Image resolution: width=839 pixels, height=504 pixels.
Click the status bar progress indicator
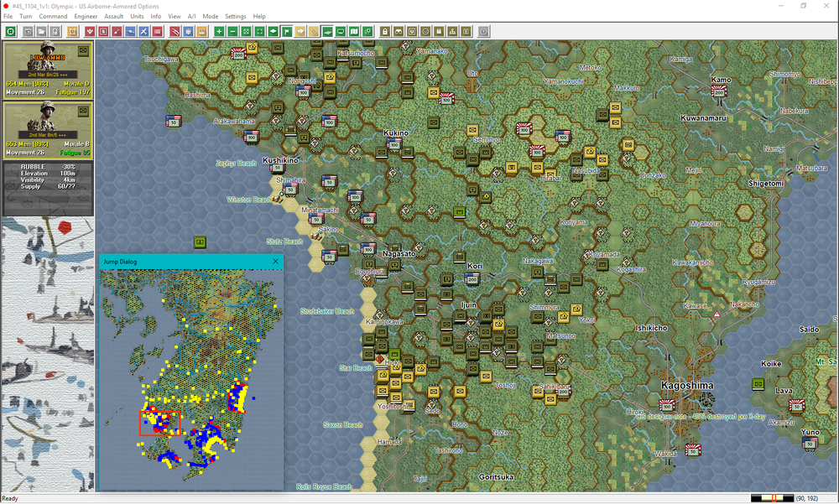pyautogui.click(x=772, y=498)
